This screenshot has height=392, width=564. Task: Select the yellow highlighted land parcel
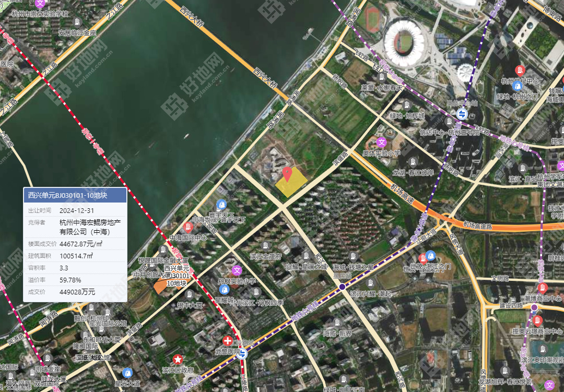(x=291, y=182)
